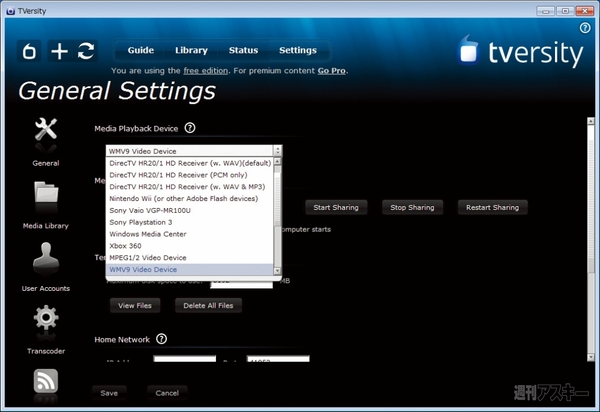This screenshot has width=600, height=412.
Task: Click the Cancel button
Action: (167, 393)
